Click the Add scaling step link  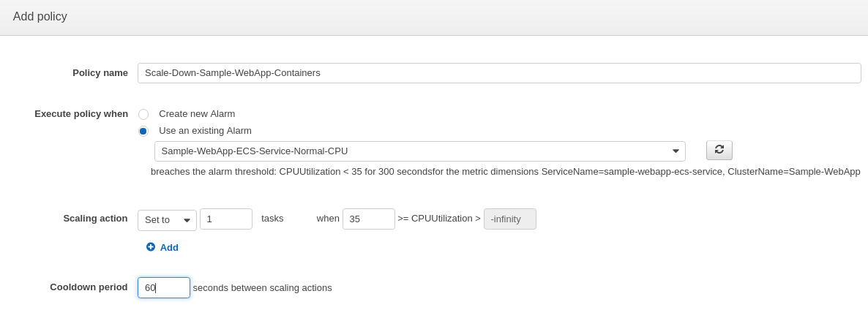coord(169,247)
